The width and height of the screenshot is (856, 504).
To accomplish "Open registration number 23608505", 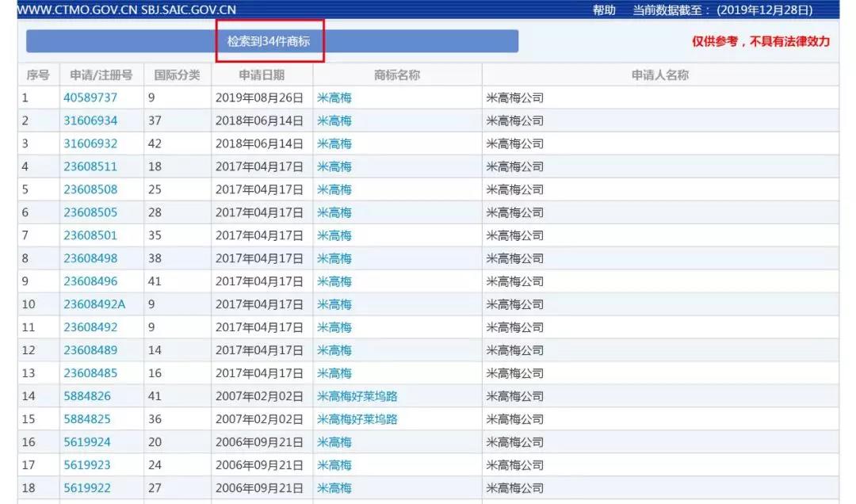I will pyautogui.click(x=90, y=212).
